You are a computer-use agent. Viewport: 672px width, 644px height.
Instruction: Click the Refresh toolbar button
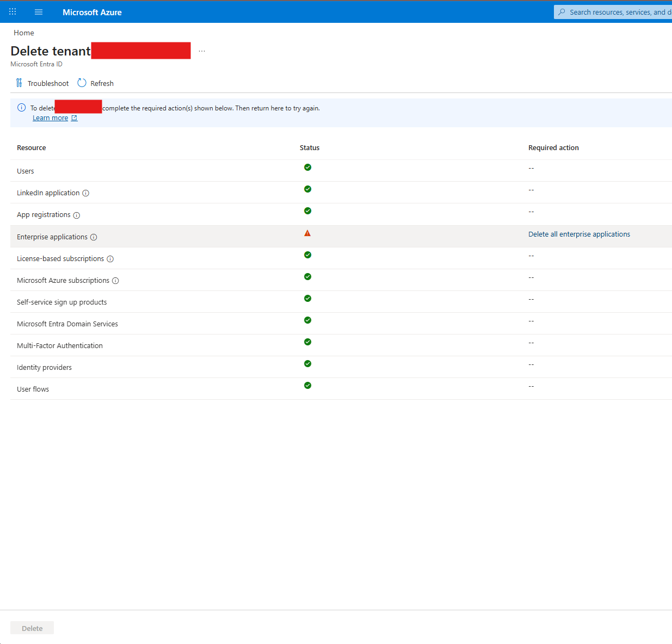pyautogui.click(x=96, y=83)
